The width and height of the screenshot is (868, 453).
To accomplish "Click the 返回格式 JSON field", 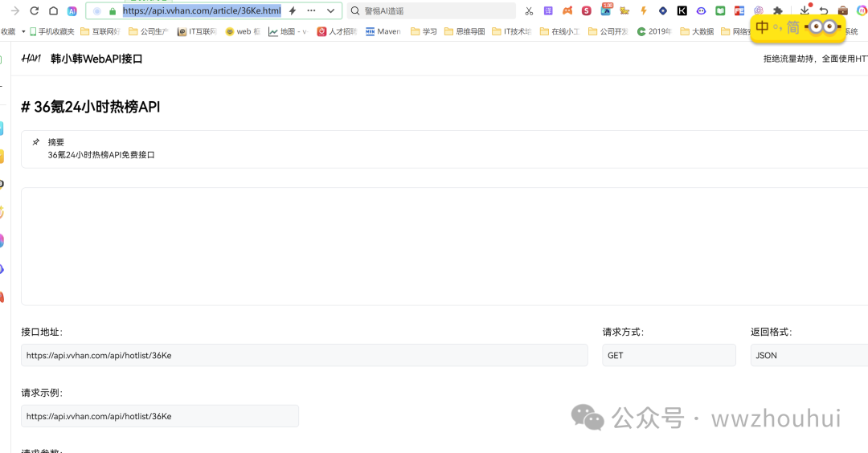I will [809, 355].
